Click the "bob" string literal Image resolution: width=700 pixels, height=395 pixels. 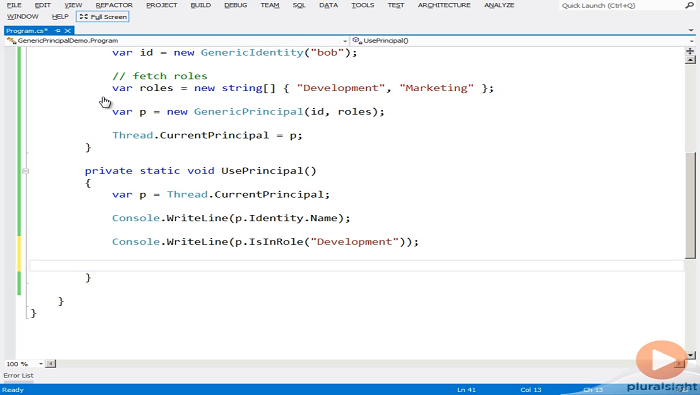pos(327,53)
